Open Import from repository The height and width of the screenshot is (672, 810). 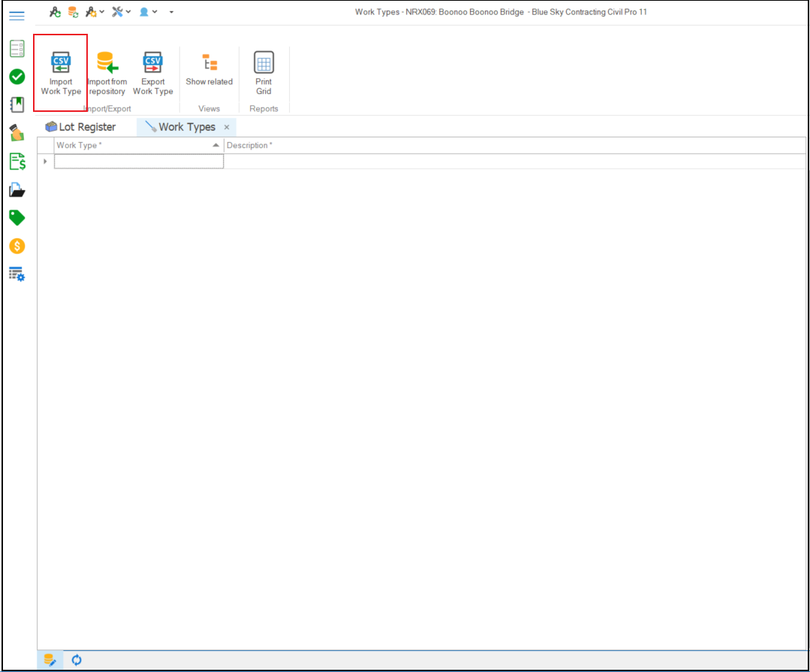pyautogui.click(x=107, y=73)
